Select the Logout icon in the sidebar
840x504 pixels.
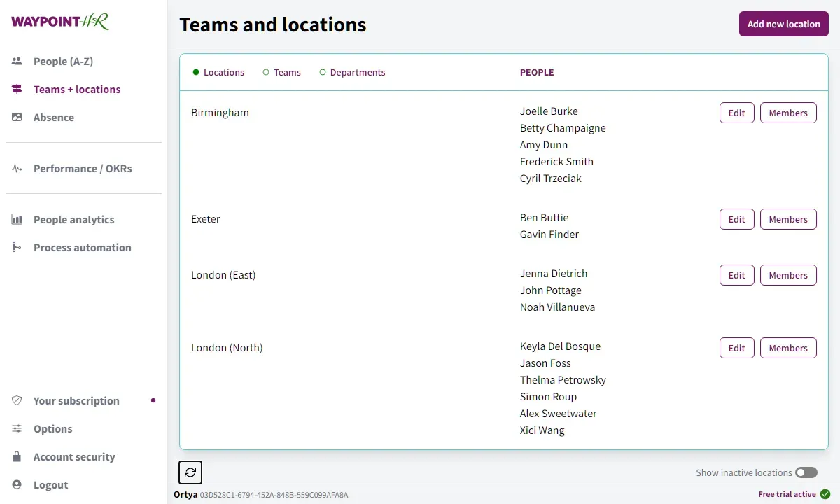(x=16, y=484)
